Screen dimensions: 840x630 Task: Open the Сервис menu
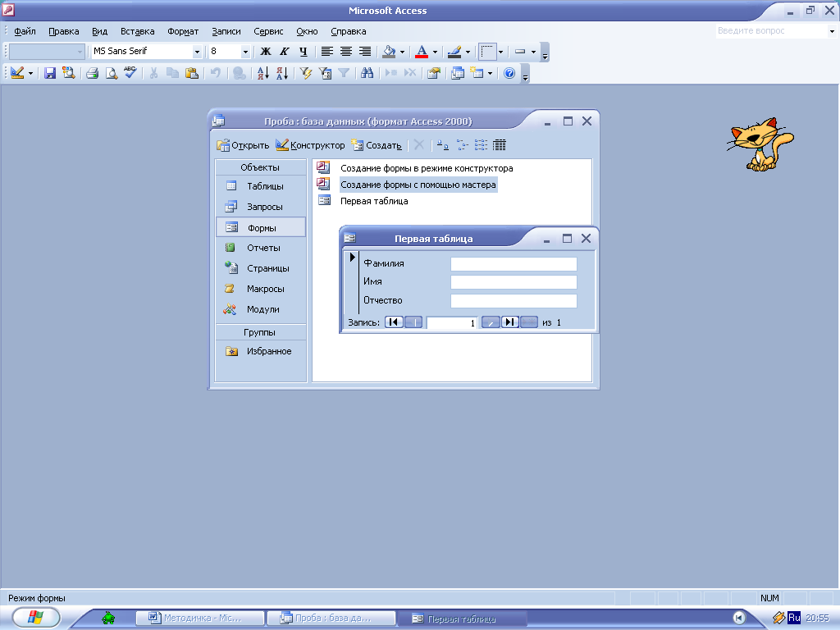coord(268,31)
